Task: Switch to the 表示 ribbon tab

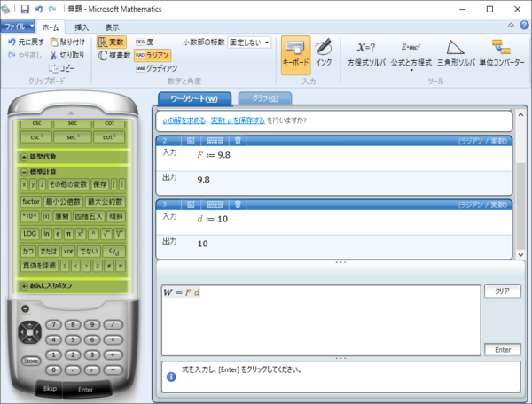Action: click(112, 27)
